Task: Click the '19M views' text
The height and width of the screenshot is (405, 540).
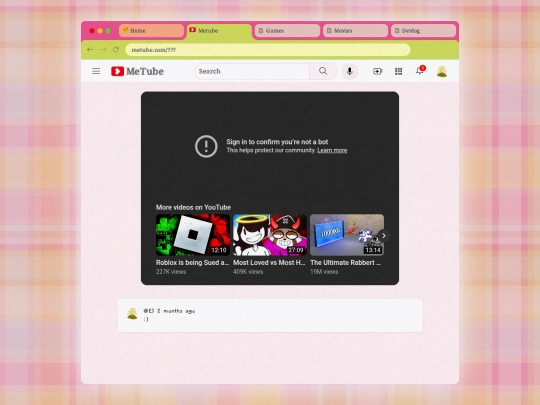Action: pyautogui.click(x=324, y=272)
